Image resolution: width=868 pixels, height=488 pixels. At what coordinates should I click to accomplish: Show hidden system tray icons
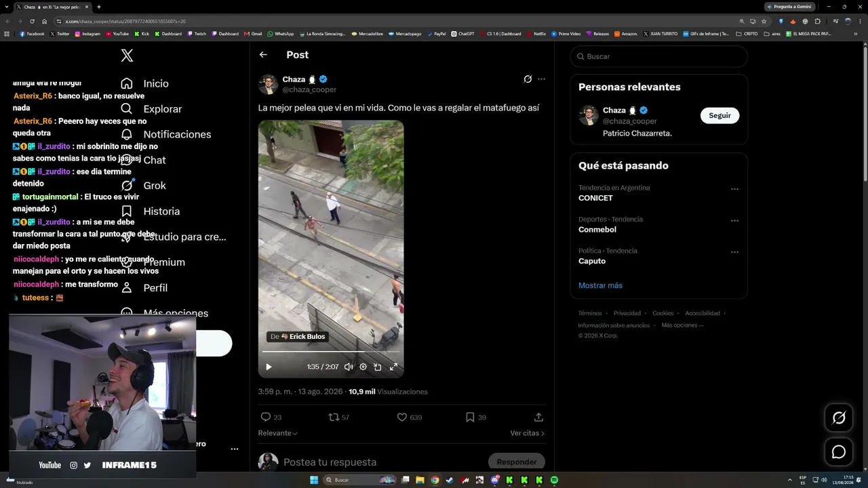tap(789, 480)
